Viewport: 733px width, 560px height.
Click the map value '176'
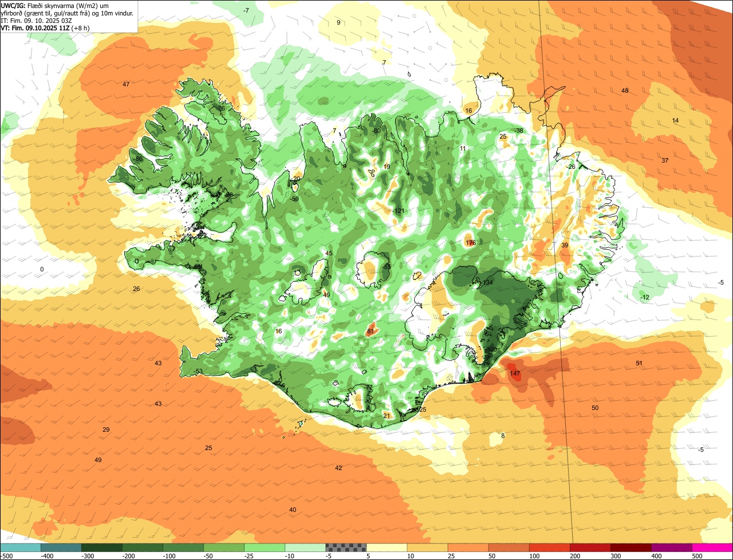(x=471, y=243)
